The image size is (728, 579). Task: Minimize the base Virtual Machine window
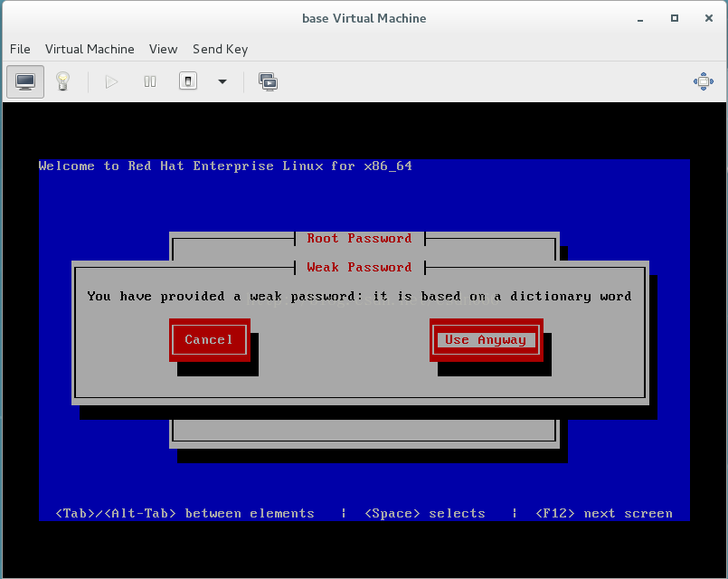pos(640,19)
